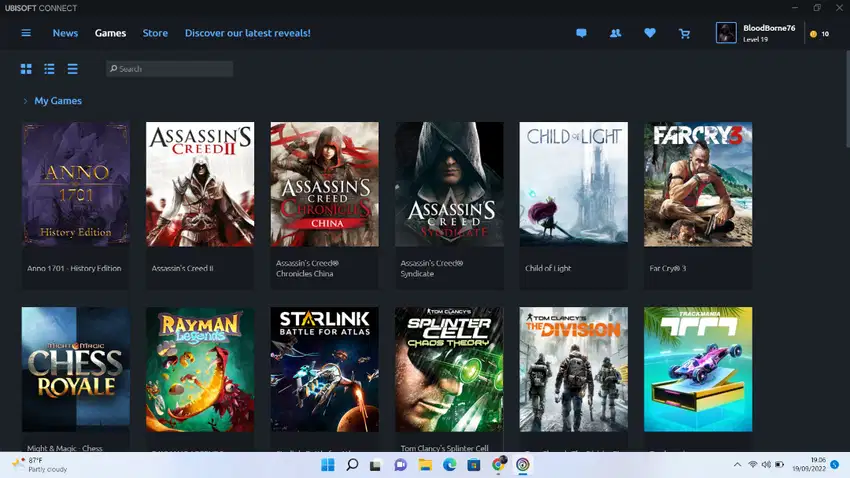Collapse the My Games section chevron

coord(25,101)
